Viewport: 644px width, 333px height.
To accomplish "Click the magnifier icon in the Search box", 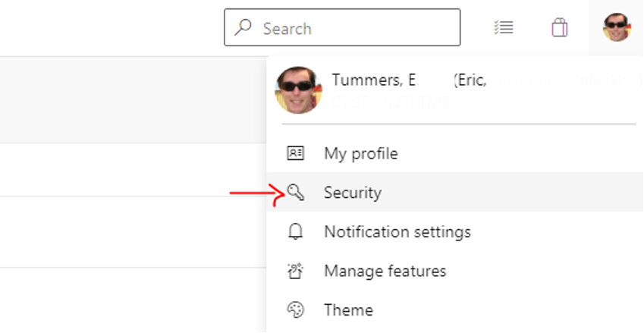I will coord(243,28).
